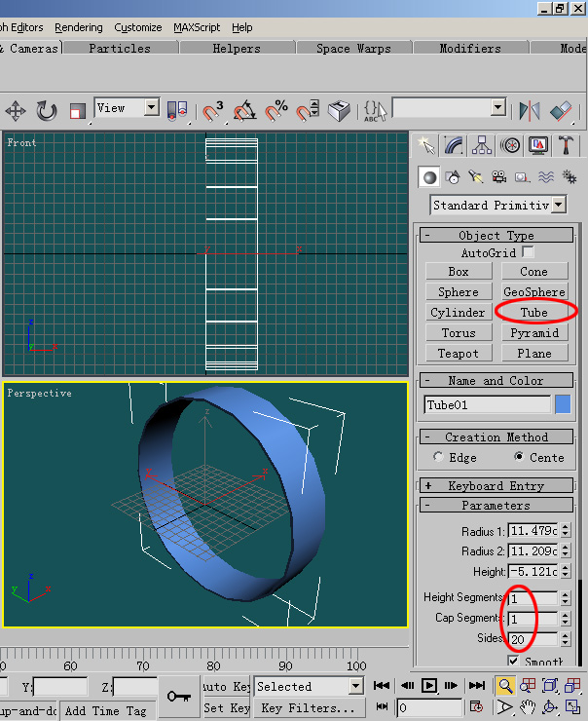Select the Move tool icon
588x721 pixels.
point(16,111)
